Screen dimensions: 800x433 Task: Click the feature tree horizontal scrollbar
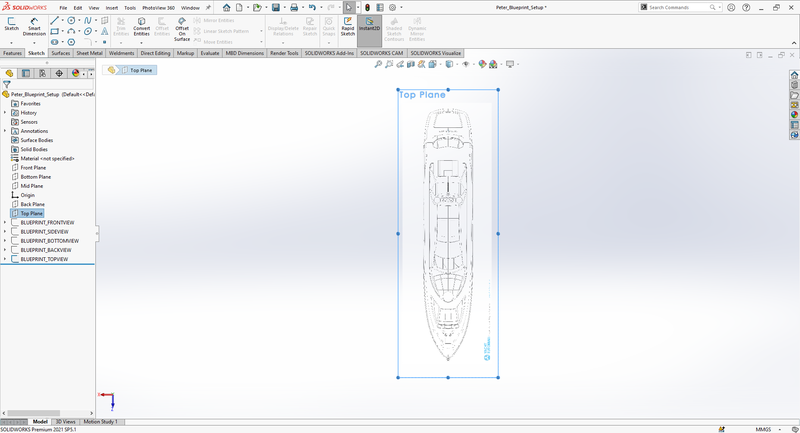tap(34, 413)
